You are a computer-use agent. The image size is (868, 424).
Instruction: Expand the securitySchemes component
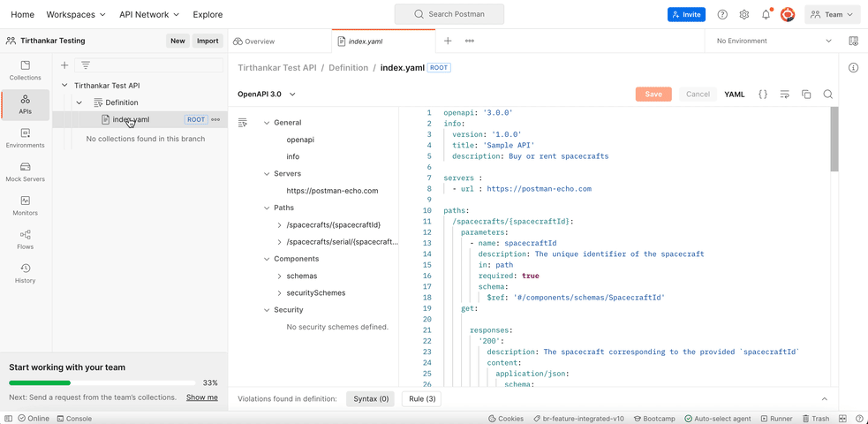[279, 292]
